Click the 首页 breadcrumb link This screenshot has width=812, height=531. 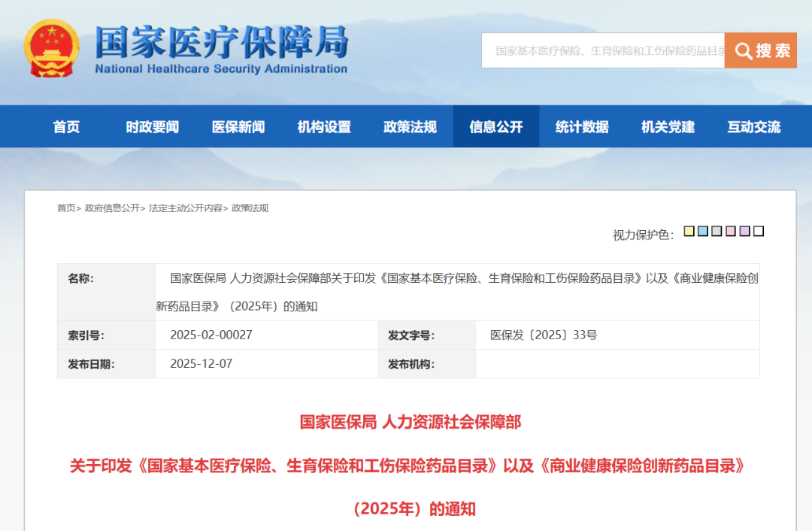pyautogui.click(x=65, y=209)
